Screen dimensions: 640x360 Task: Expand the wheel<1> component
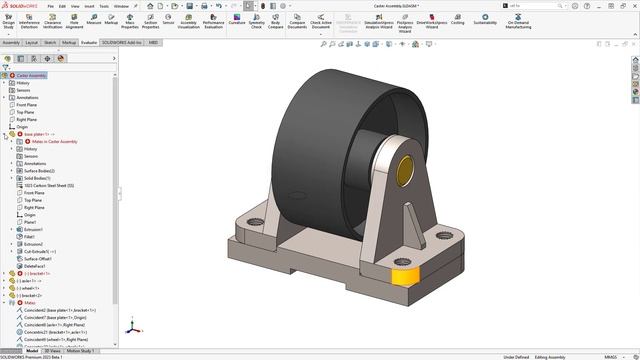(4, 288)
